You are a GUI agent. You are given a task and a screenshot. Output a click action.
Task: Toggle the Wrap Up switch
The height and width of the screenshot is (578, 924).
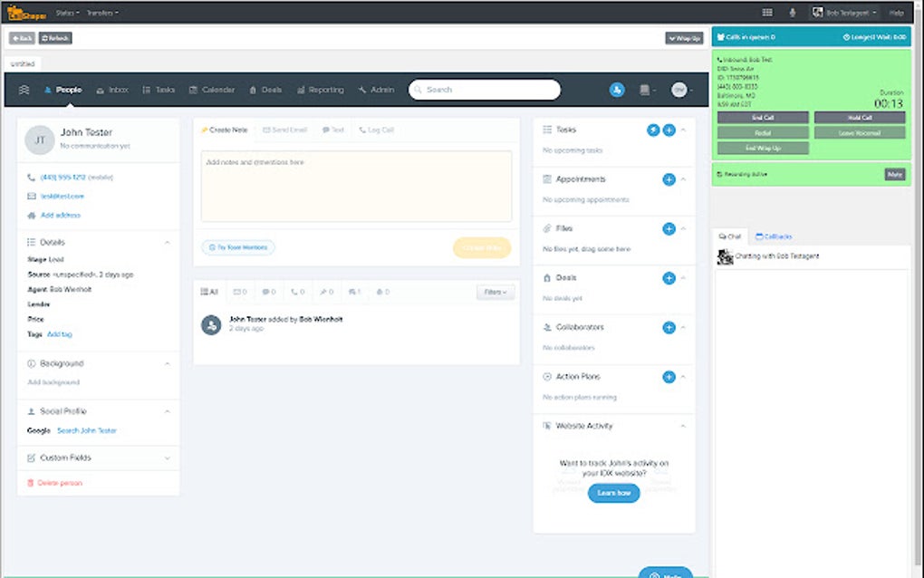coord(682,37)
